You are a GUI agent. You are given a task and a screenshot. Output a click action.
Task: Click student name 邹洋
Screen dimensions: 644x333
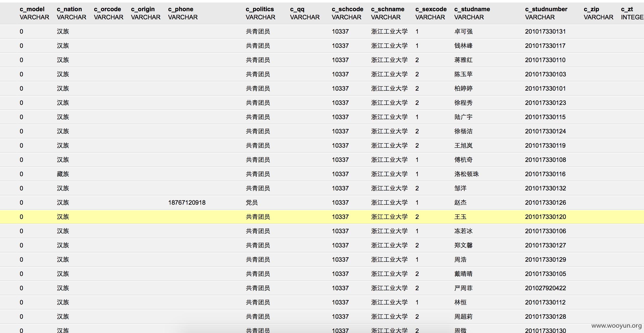click(x=460, y=188)
